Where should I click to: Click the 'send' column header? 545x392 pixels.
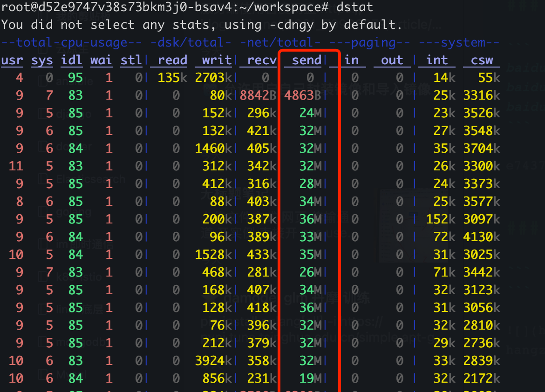coord(307,60)
